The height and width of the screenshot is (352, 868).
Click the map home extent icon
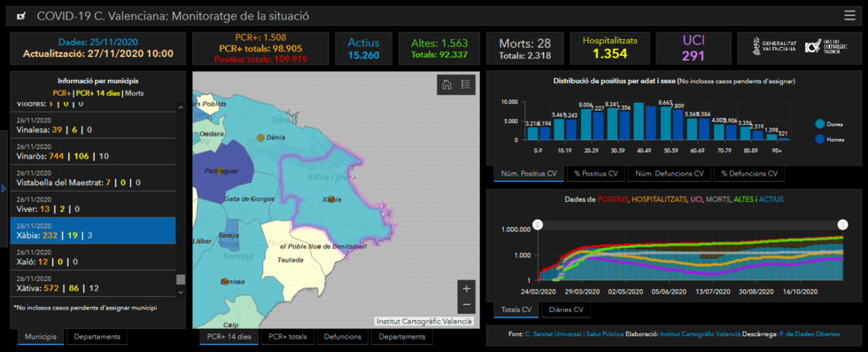[x=447, y=84]
